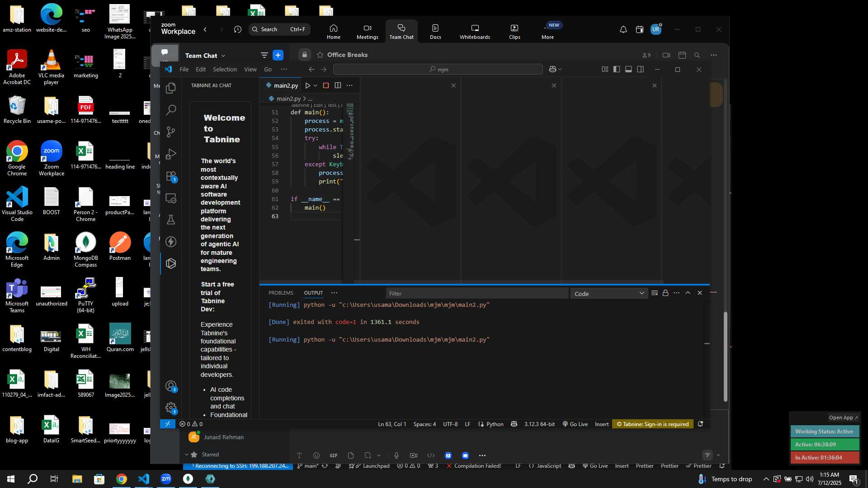Image resolution: width=868 pixels, height=488 pixels.
Task: Expand screenshot options arrow in Zoom chat
Action: pos(379,455)
